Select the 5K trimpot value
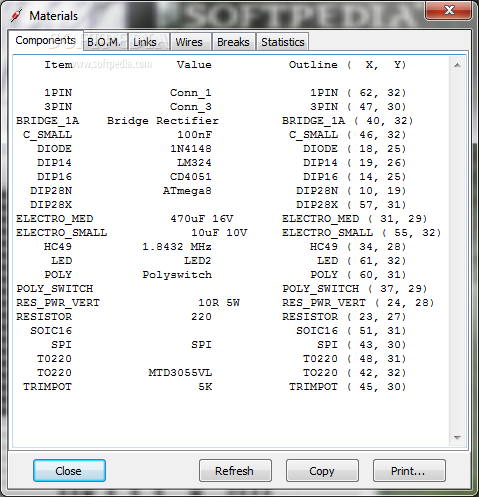Image resolution: width=479 pixels, height=497 pixels. point(205,387)
